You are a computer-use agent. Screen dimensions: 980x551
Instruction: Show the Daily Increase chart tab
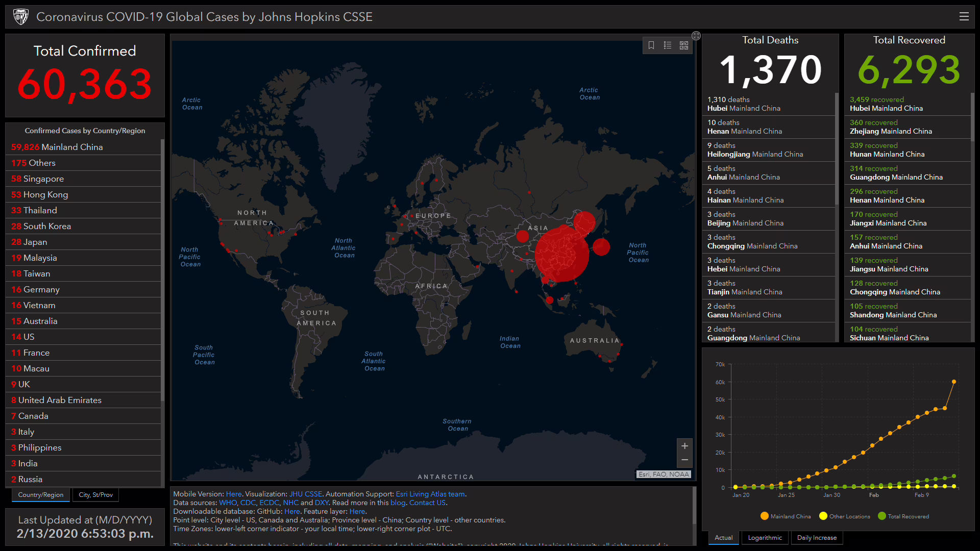point(817,538)
